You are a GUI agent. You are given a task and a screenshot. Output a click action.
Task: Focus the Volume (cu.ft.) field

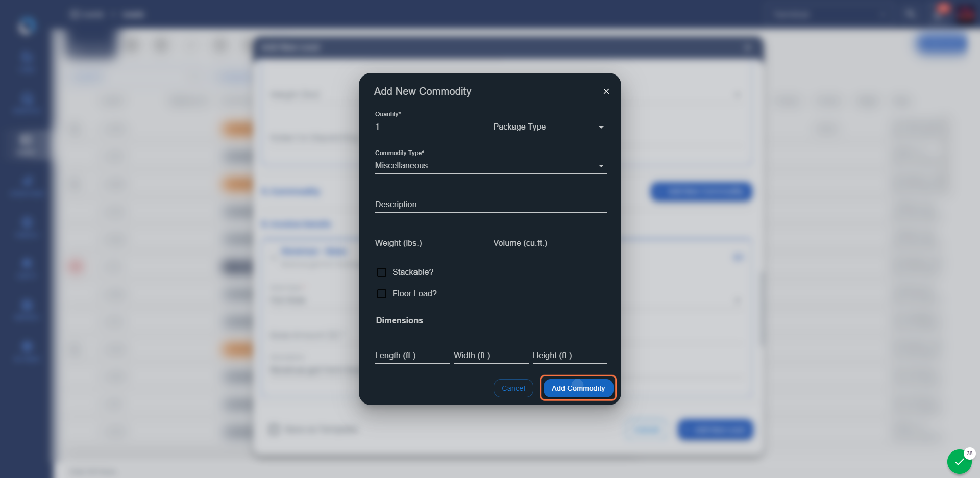click(550, 243)
